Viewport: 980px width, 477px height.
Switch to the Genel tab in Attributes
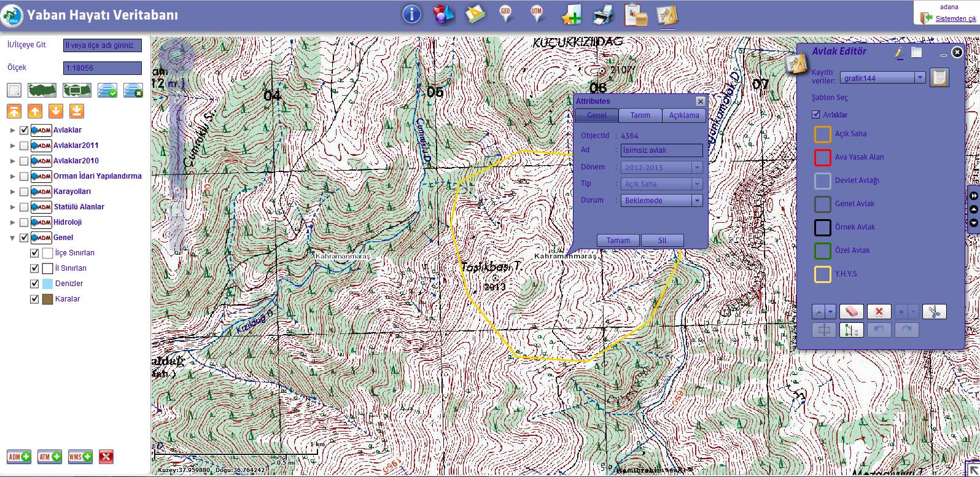pos(596,115)
